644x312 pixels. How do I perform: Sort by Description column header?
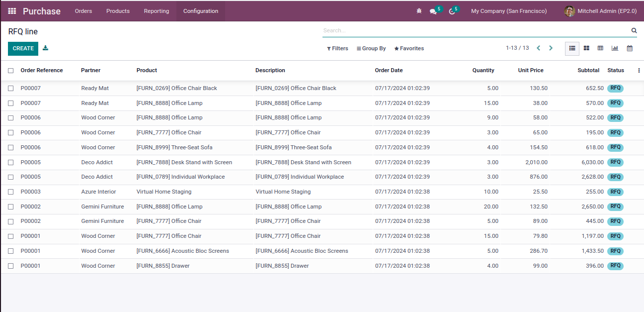pyautogui.click(x=270, y=70)
